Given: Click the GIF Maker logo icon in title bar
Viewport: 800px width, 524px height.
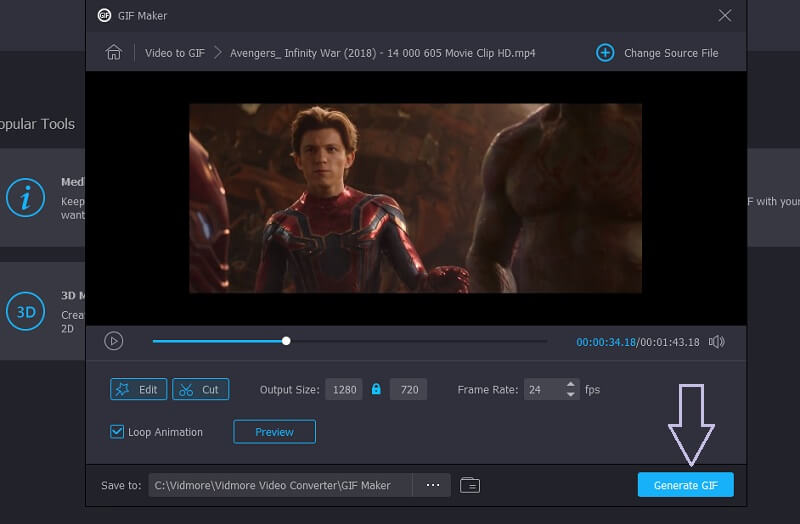Looking at the screenshot, I should pos(104,16).
